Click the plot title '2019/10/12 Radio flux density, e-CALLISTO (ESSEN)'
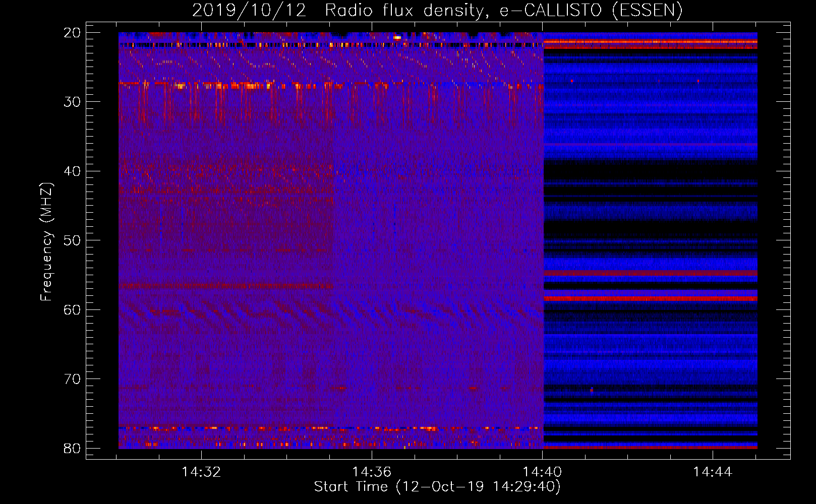 [x=437, y=11]
